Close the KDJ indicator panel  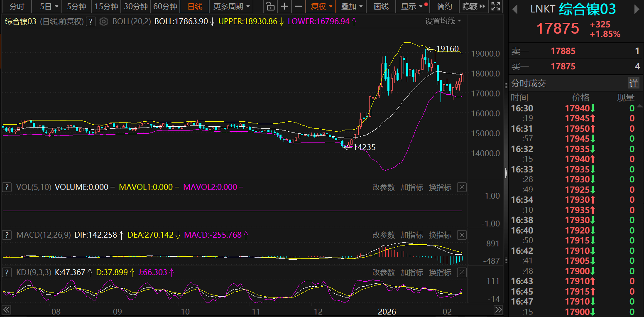[461, 273]
